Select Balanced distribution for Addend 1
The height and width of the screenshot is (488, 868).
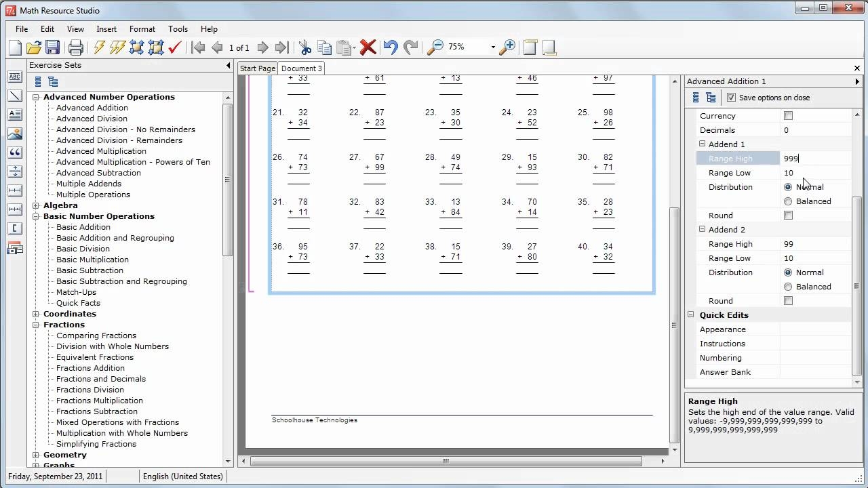click(x=788, y=201)
